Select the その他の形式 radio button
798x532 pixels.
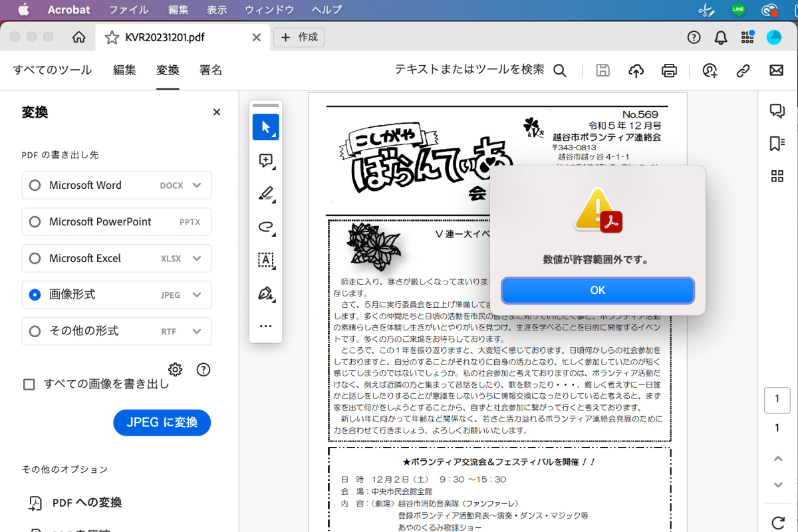click(x=35, y=331)
